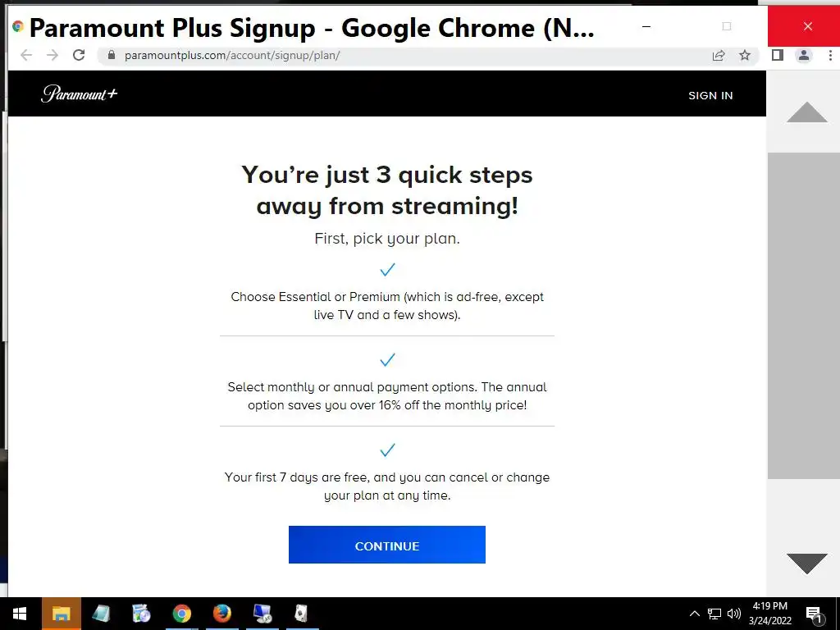This screenshot has width=840, height=630.
Task: Minimize the Chrome window
Action: coord(646,26)
